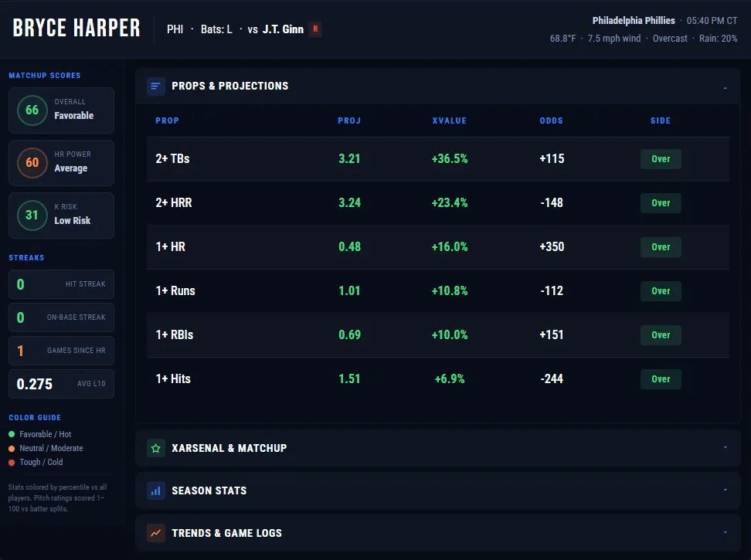Click the Over button for 2+ HRR
This screenshot has height=560, width=751.
661,203
